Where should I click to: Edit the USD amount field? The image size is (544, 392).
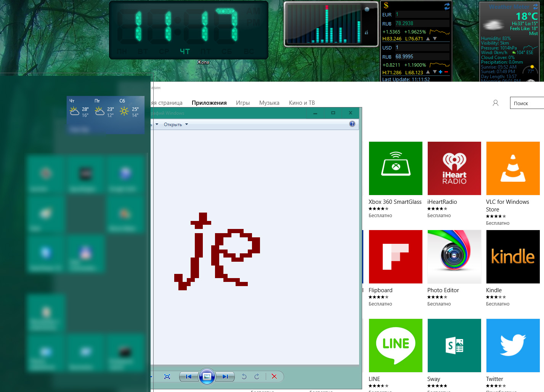(x=422, y=48)
